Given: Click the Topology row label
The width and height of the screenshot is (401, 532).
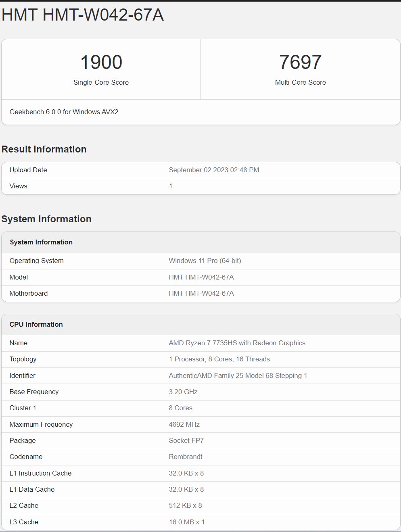Looking at the screenshot, I should (x=23, y=359).
